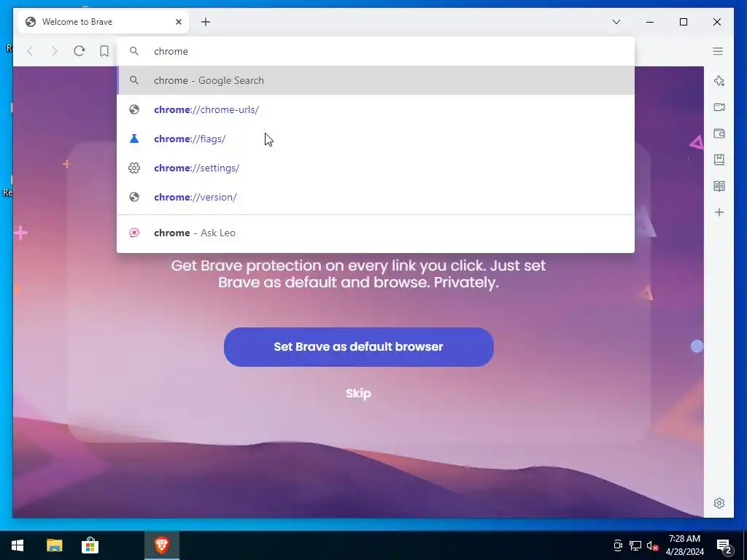Select chrome://settings/ suggestion
The image size is (747, 560).
(x=376, y=168)
